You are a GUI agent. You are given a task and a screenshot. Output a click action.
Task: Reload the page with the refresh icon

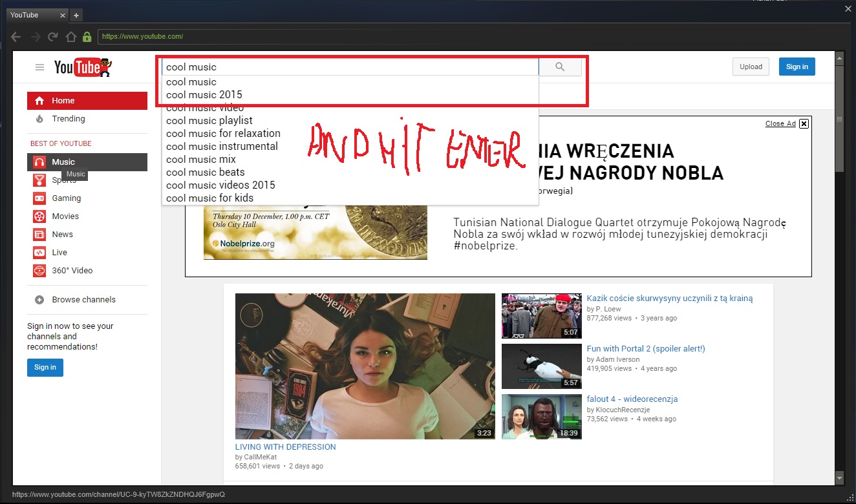[x=53, y=37]
